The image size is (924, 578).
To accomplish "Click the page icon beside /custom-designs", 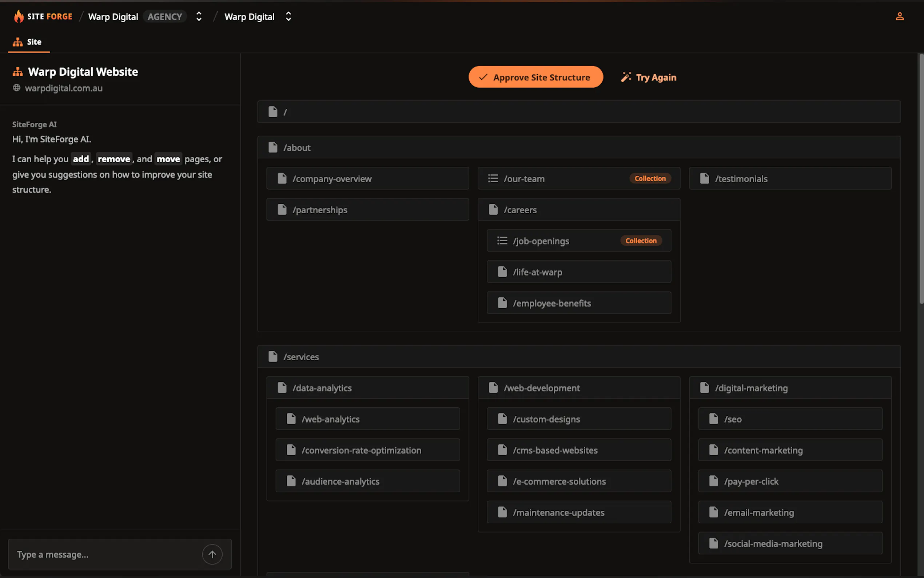I will click(502, 419).
